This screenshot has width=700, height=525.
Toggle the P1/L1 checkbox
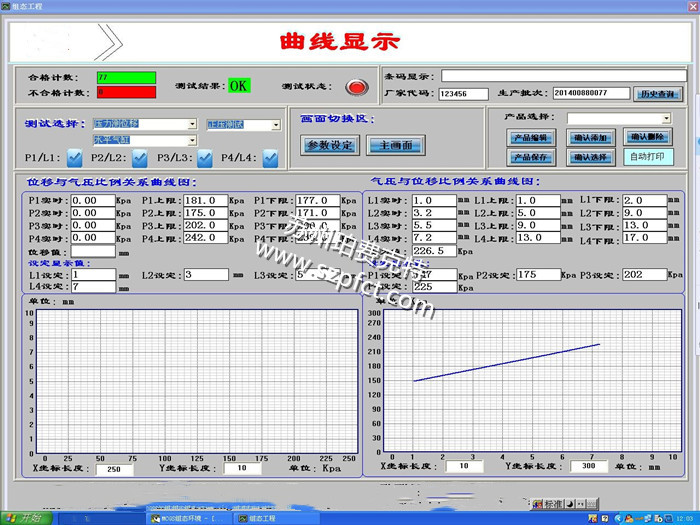pyautogui.click(x=75, y=157)
